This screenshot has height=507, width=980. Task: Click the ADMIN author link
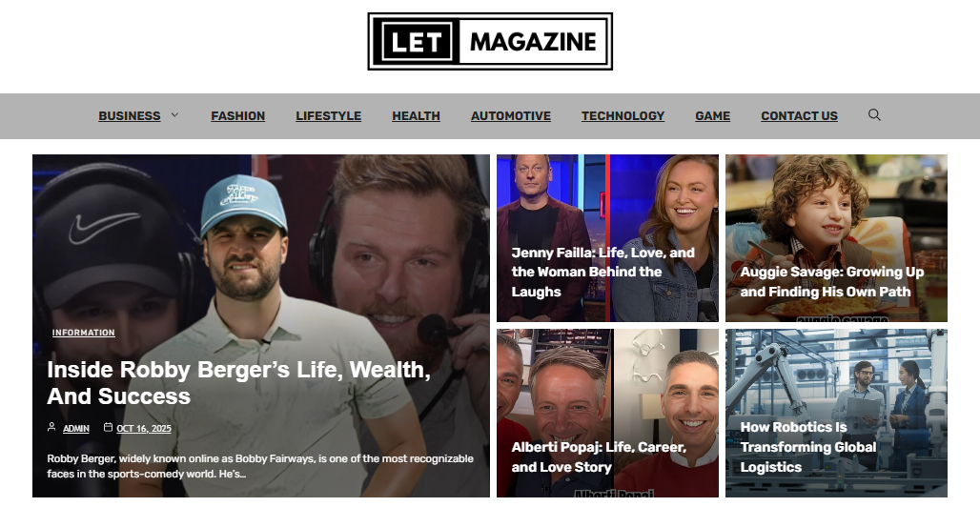point(76,428)
